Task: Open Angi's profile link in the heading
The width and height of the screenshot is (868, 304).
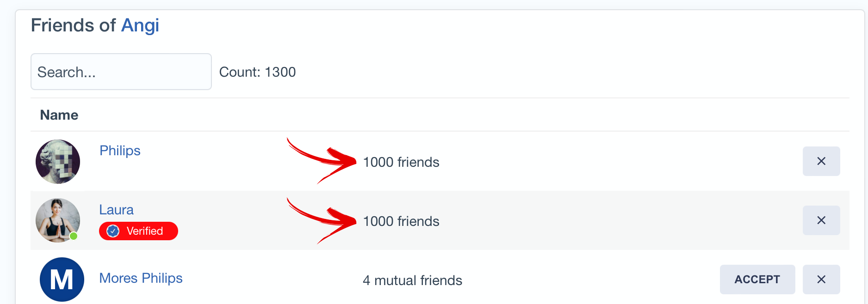Action: (140, 25)
